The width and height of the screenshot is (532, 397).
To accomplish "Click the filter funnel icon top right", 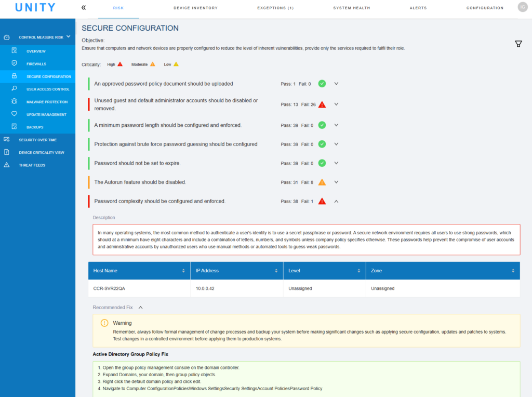I will click(x=518, y=44).
